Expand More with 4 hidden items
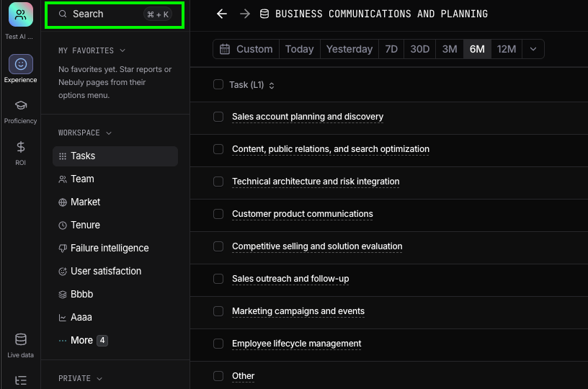Image resolution: width=588 pixels, height=389 pixels. click(84, 341)
